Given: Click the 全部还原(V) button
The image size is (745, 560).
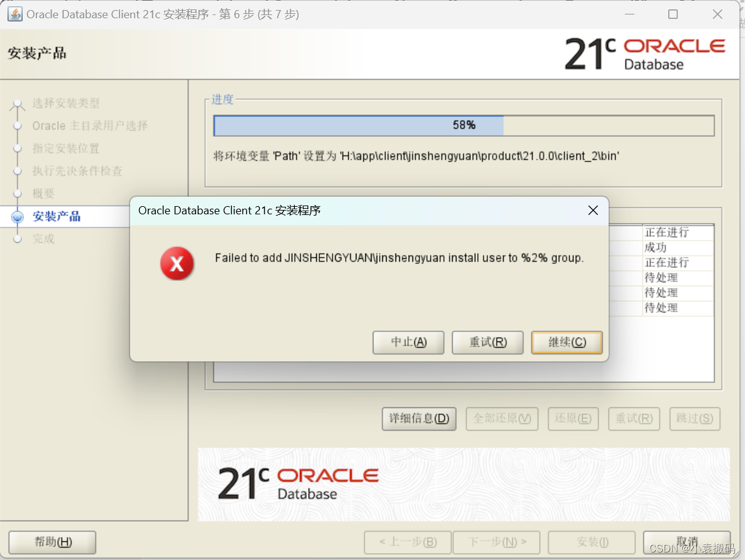Looking at the screenshot, I should point(502,419).
